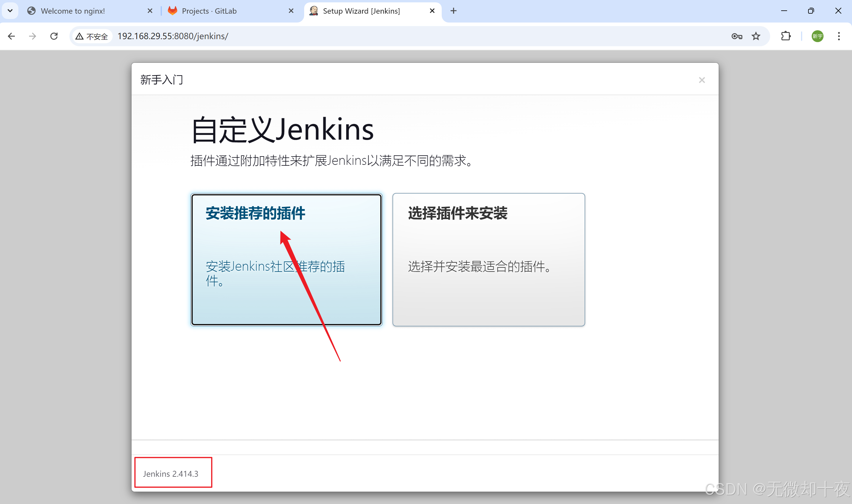Image resolution: width=852 pixels, height=504 pixels.
Task: Click the address bar URL field
Action: 408,36
